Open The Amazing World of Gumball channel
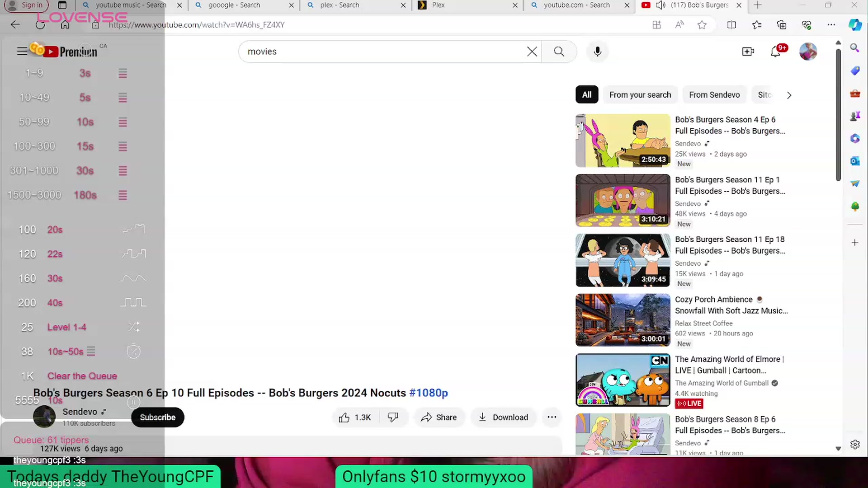This screenshot has width=868, height=488. pos(722,383)
